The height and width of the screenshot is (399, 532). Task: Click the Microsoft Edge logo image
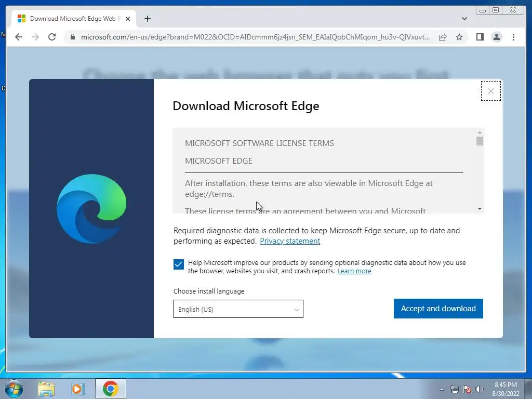pyautogui.click(x=91, y=209)
